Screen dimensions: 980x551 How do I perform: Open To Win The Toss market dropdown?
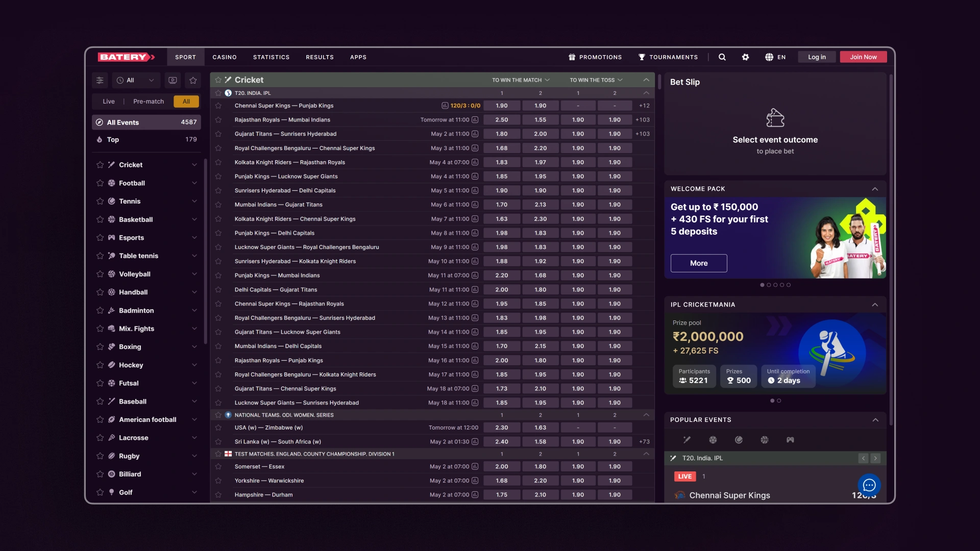pos(596,80)
